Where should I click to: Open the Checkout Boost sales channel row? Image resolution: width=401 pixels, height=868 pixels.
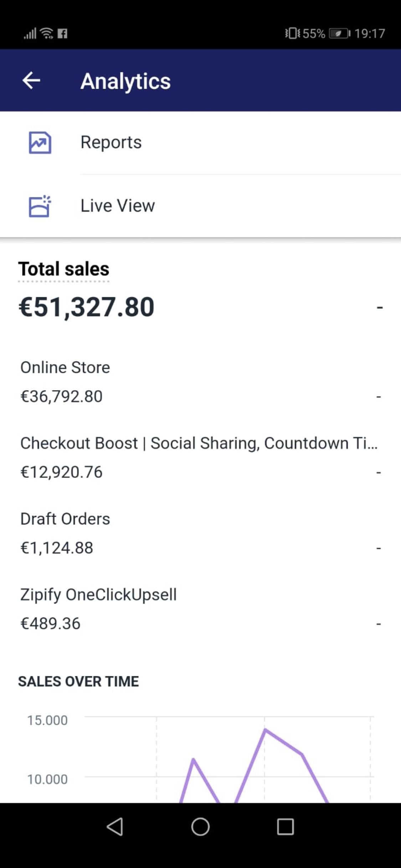point(200,458)
